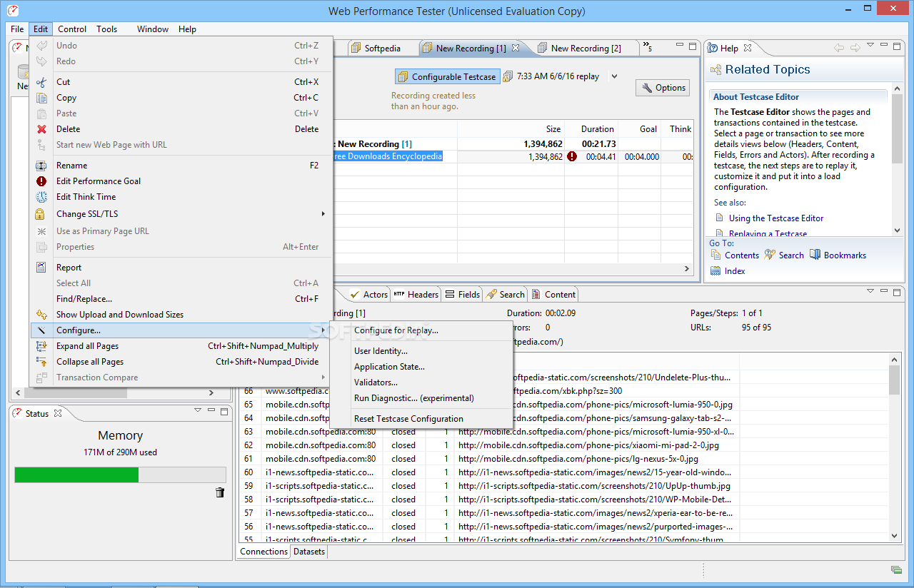
Task: Open the Actors tab
Action: [368, 294]
